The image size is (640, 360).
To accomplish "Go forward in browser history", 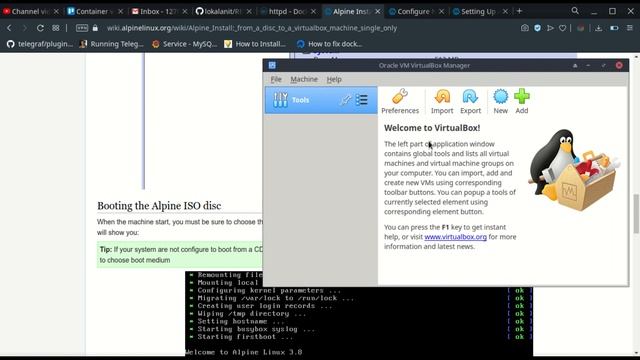I will pos(24,28).
